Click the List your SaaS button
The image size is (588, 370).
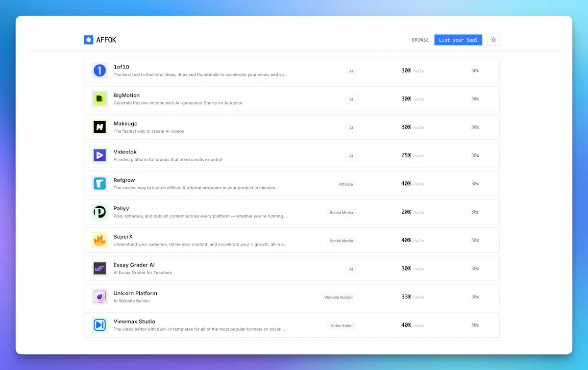click(x=458, y=40)
